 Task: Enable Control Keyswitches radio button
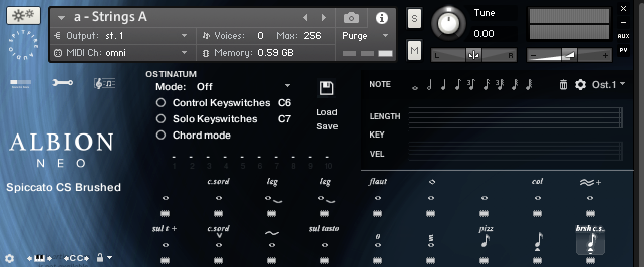[x=161, y=103]
